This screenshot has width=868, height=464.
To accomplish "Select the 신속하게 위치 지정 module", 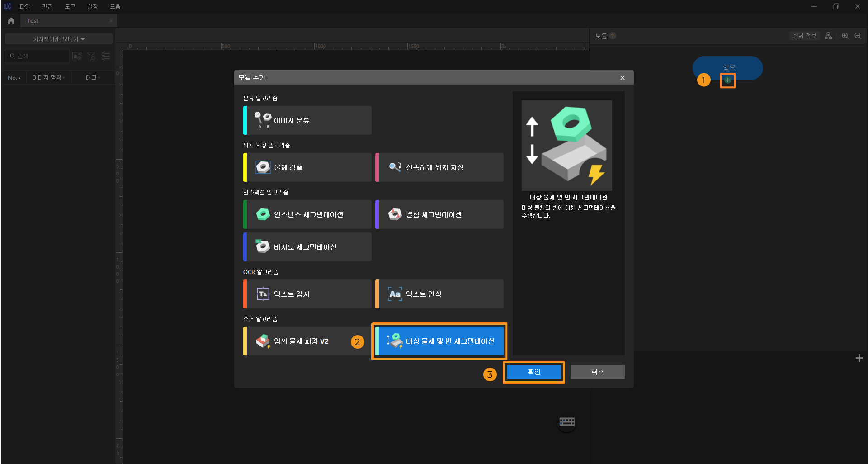I will click(439, 167).
